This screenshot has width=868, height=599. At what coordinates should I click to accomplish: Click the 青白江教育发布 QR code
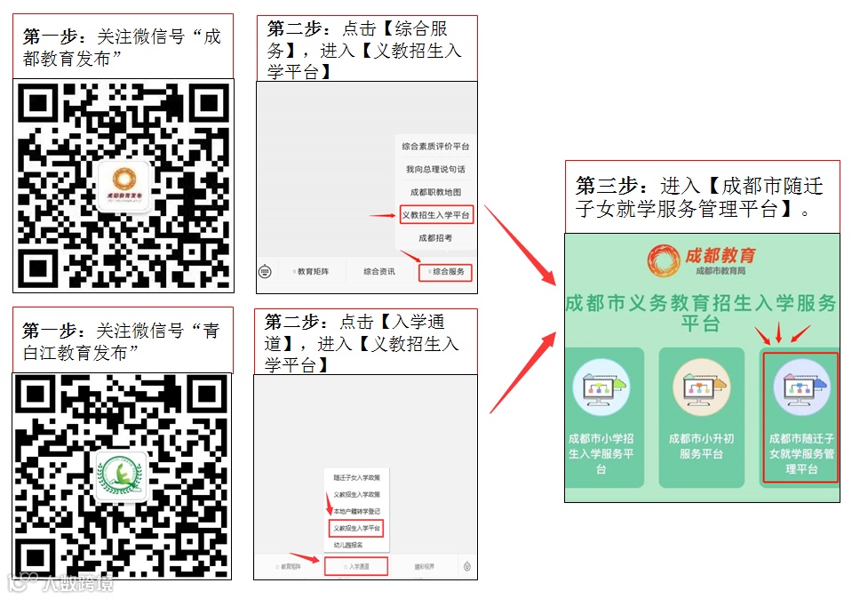click(x=122, y=476)
